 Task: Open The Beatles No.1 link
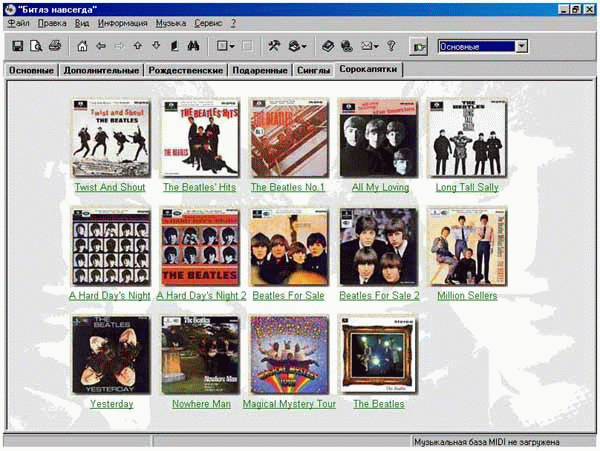point(288,187)
